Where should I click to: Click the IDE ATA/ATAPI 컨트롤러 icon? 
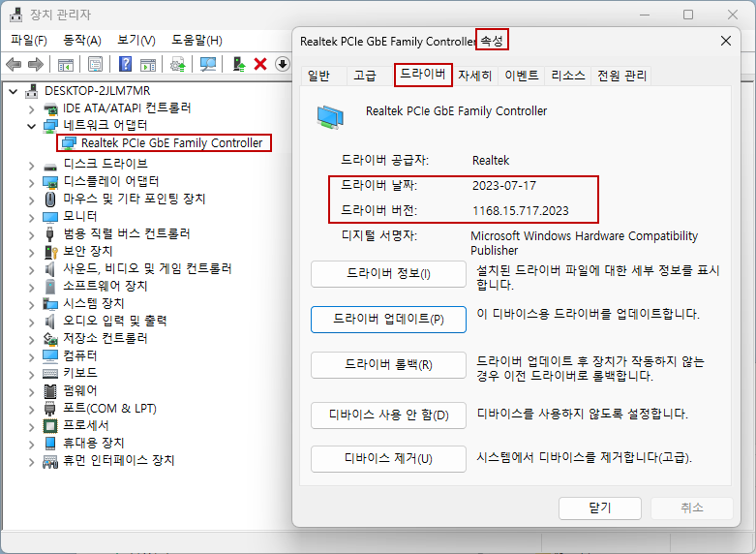(50, 108)
